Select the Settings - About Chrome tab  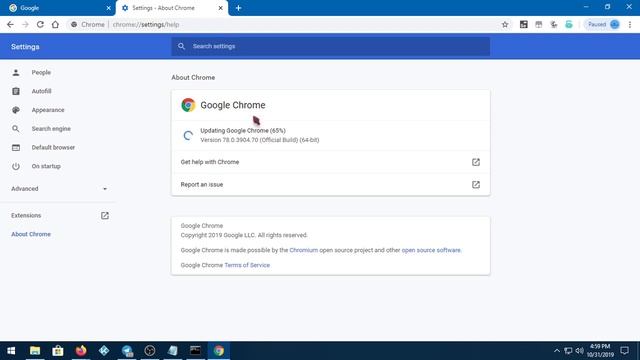171,8
